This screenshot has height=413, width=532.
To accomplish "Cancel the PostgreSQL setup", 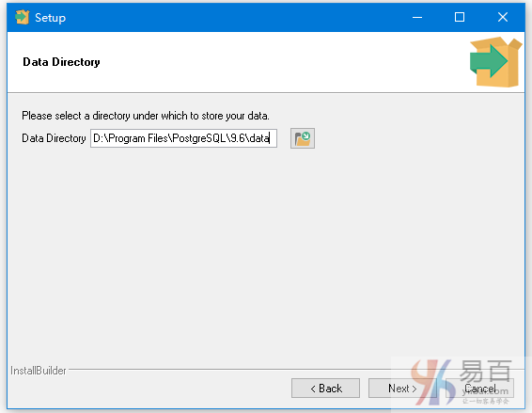I will (x=479, y=388).
